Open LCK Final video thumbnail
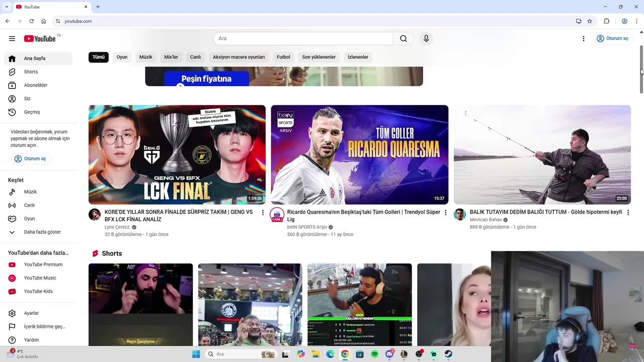 pyautogui.click(x=177, y=154)
